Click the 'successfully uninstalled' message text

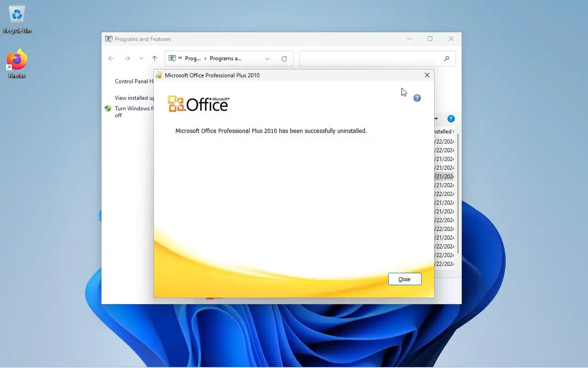click(x=271, y=131)
